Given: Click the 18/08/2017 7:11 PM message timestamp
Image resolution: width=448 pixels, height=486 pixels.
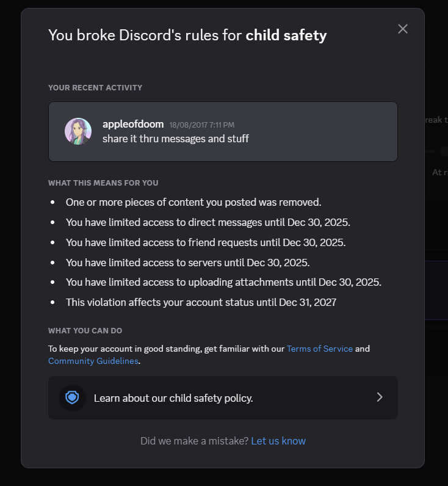Looking at the screenshot, I should (x=201, y=125).
